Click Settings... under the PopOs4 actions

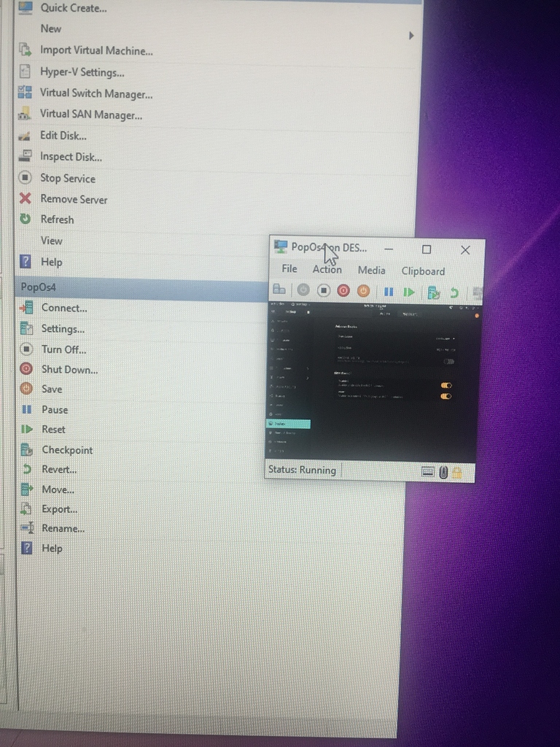coord(63,329)
